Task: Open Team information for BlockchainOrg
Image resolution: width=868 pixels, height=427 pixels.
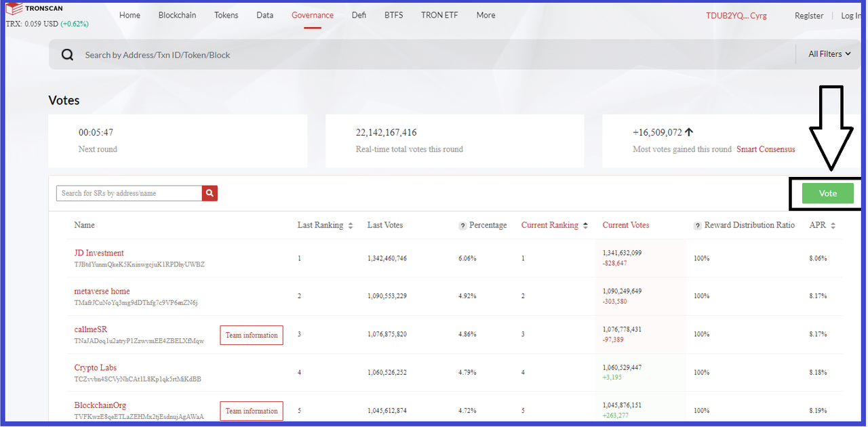Action: click(252, 411)
